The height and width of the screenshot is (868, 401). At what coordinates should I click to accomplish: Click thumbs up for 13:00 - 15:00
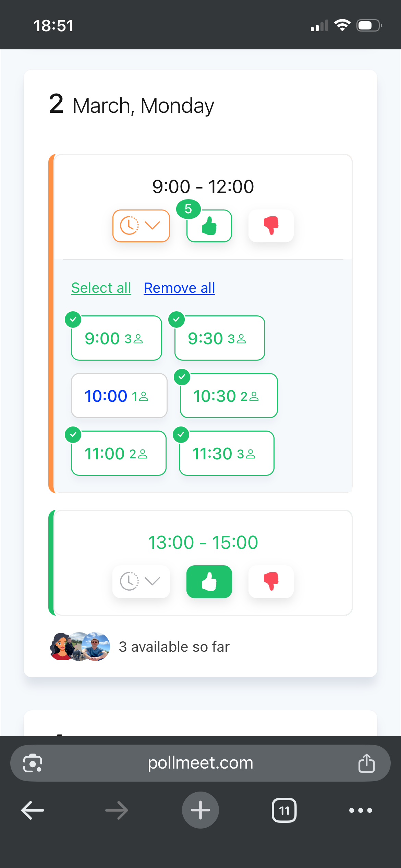pyautogui.click(x=209, y=581)
